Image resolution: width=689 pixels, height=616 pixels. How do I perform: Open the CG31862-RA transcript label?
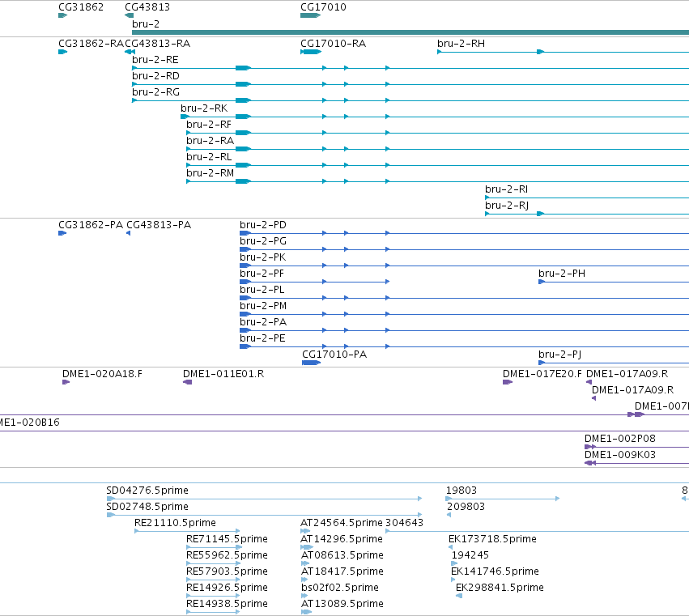tap(91, 44)
